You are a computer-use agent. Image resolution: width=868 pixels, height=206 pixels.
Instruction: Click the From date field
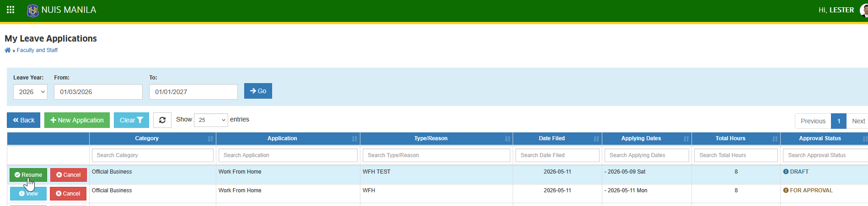(x=98, y=92)
